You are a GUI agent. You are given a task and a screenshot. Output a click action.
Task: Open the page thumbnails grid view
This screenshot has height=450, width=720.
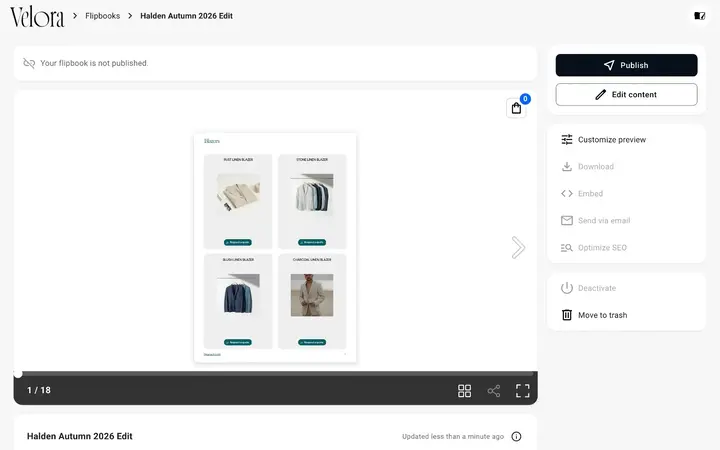tap(464, 391)
